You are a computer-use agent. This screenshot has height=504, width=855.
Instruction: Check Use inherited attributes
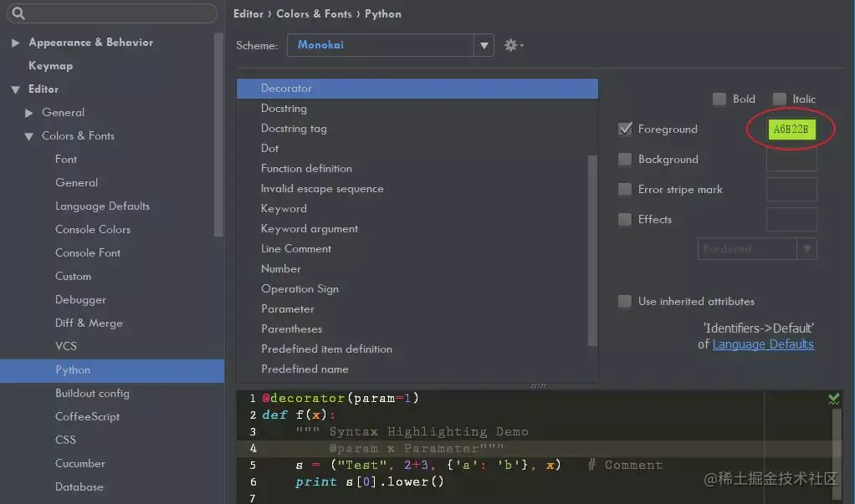click(x=625, y=301)
